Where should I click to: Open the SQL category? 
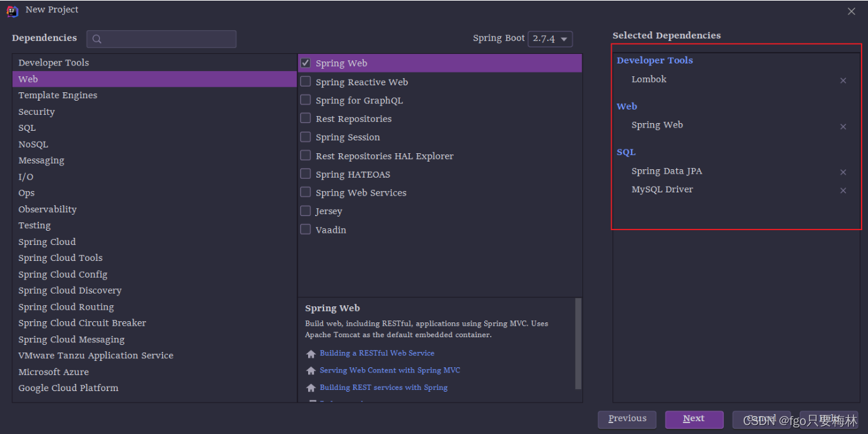pos(154,128)
